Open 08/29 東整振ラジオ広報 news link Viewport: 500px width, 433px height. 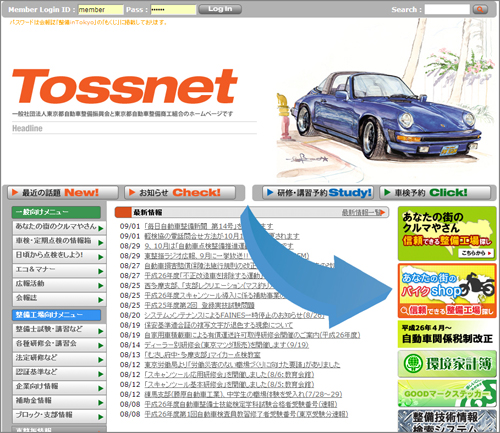pos(227,256)
